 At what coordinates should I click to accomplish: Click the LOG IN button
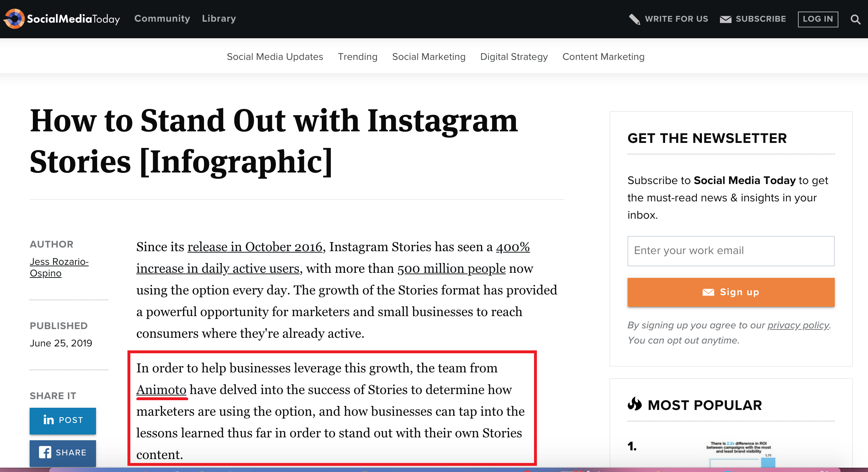(818, 19)
